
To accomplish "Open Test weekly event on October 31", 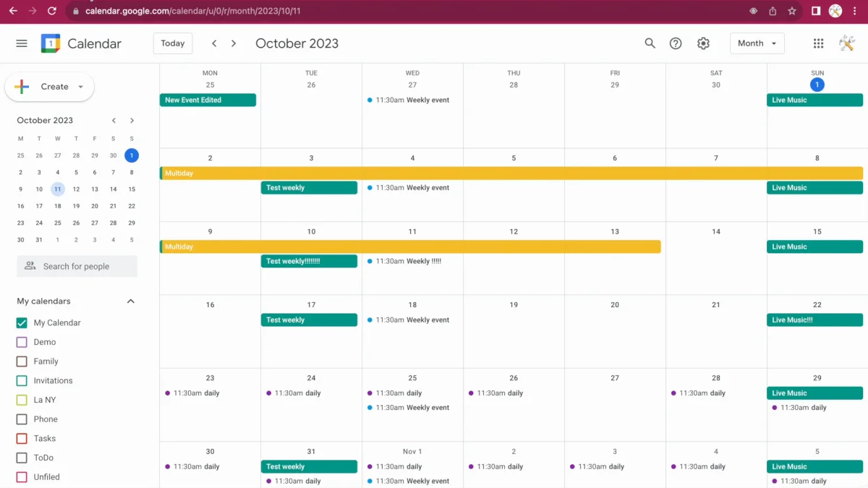I will [309, 466].
